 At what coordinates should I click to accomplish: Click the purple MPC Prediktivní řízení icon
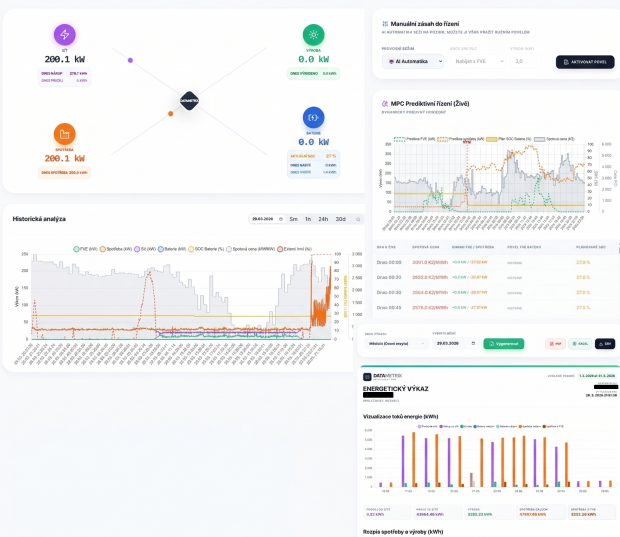click(385, 104)
